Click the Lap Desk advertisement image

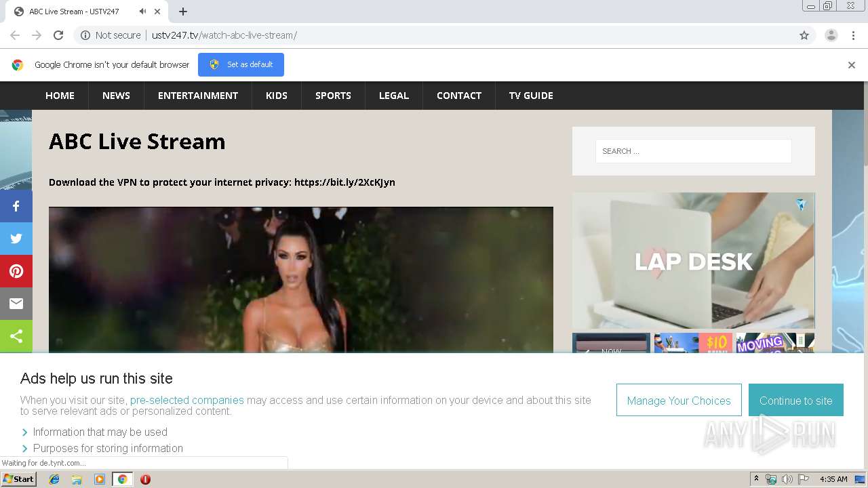pos(693,261)
